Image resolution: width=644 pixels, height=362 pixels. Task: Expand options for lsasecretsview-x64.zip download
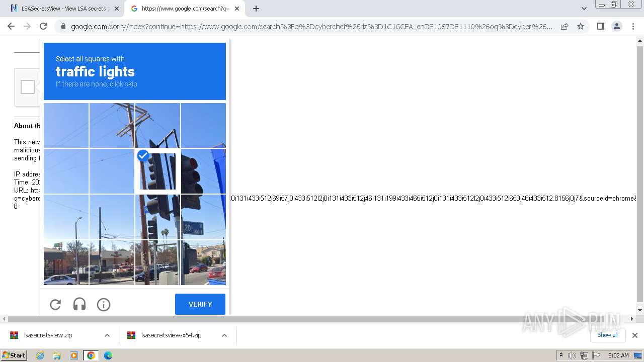224,335
